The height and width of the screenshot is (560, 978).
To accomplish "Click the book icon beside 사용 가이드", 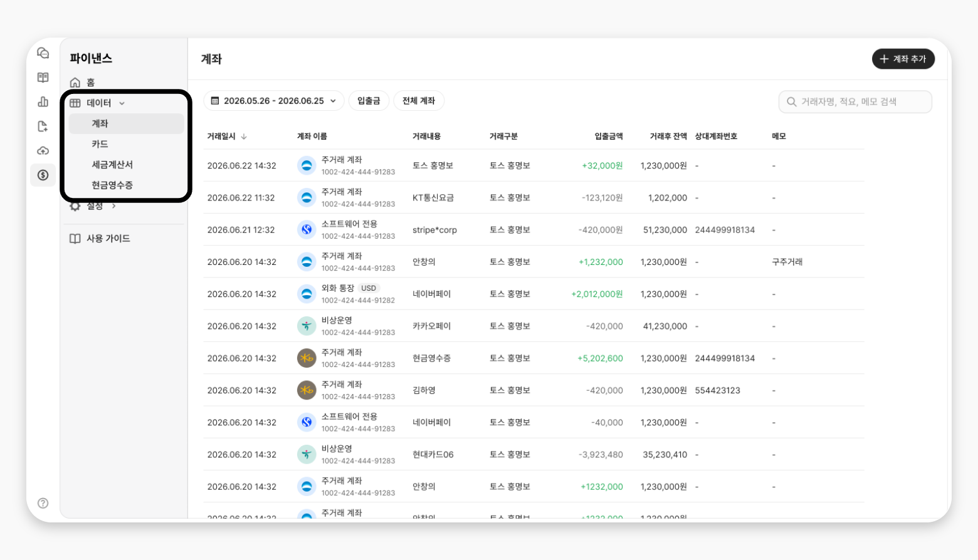I will tap(75, 239).
